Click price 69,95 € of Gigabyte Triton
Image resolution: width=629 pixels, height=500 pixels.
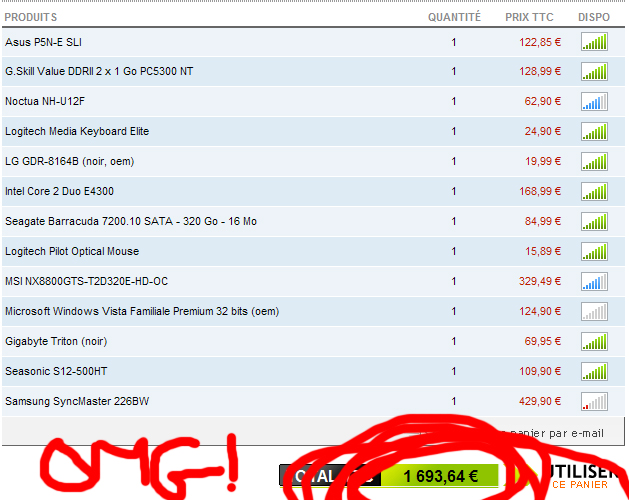(543, 341)
